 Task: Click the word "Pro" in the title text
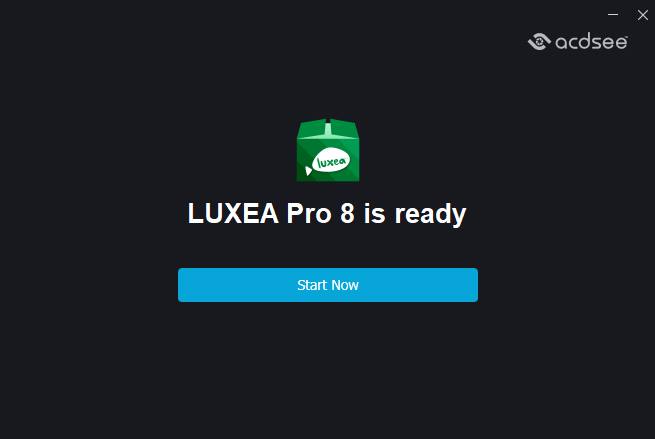309,213
